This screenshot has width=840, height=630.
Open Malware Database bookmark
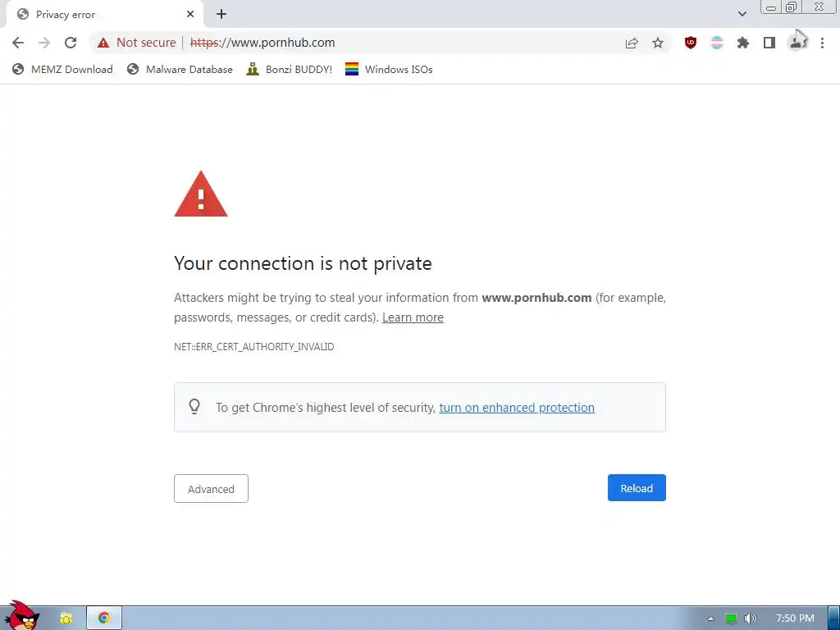click(180, 69)
